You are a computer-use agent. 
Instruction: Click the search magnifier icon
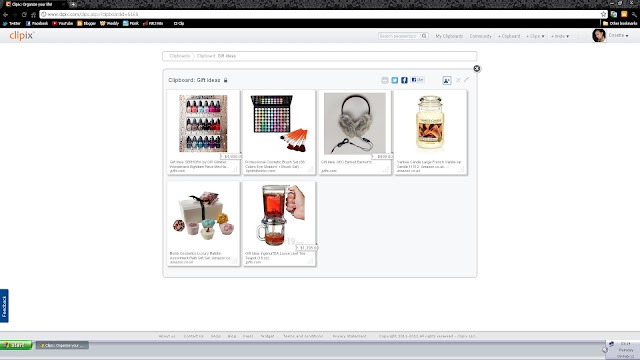click(424, 36)
